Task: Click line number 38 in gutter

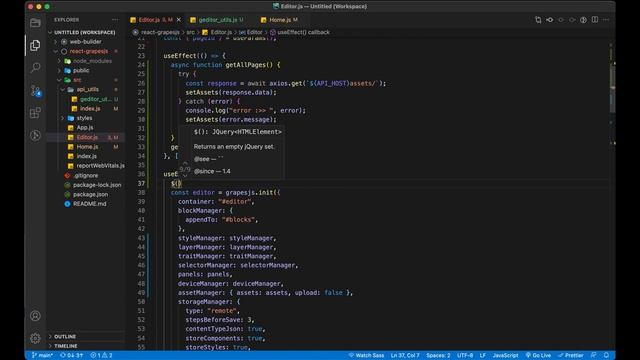Action: click(141, 192)
